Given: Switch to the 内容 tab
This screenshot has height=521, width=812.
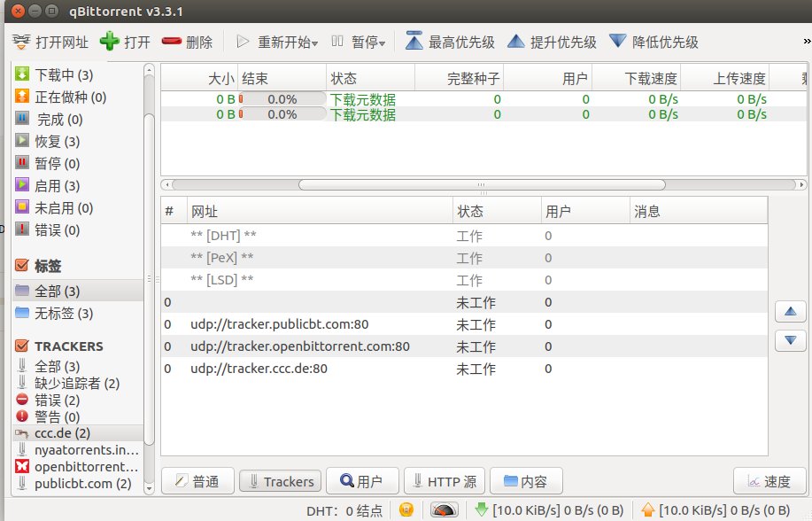Looking at the screenshot, I should pyautogui.click(x=526, y=481).
